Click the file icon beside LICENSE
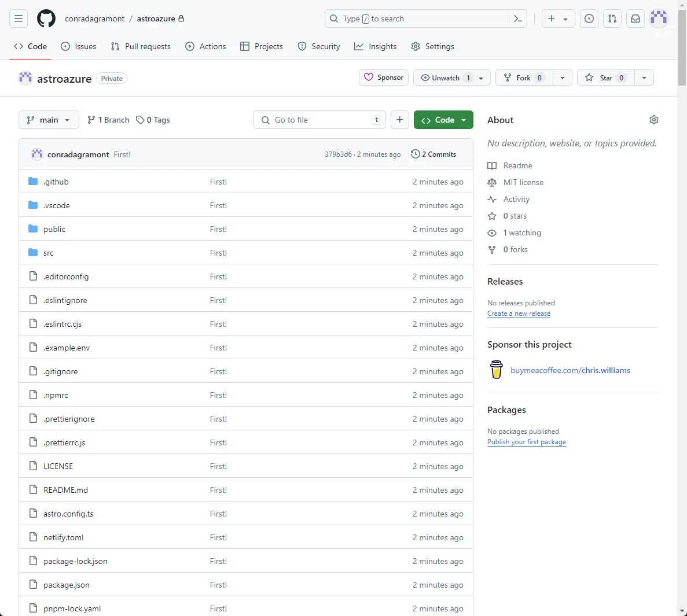 point(34,466)
